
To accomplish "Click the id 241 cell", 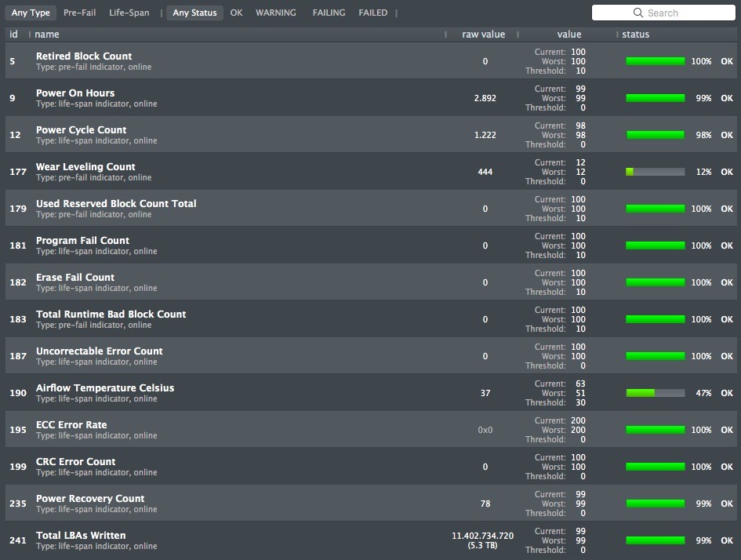I will coord(18,540).
